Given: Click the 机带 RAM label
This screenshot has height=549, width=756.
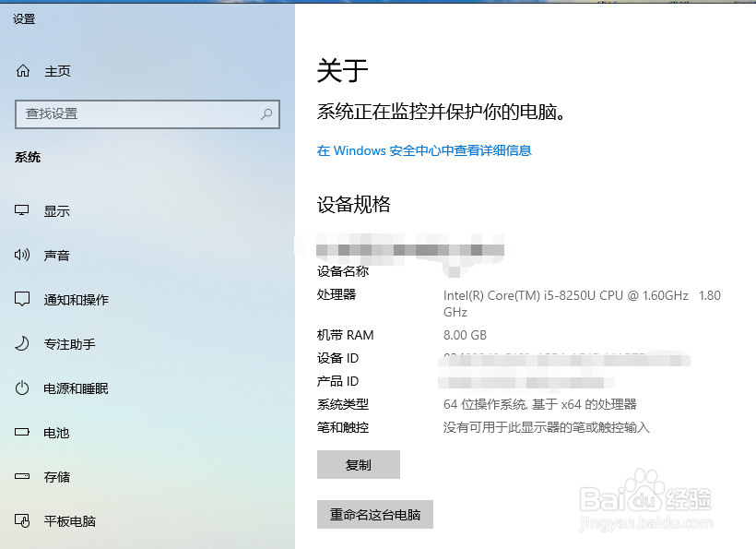Looking at the screenshot, I should 345,335.
